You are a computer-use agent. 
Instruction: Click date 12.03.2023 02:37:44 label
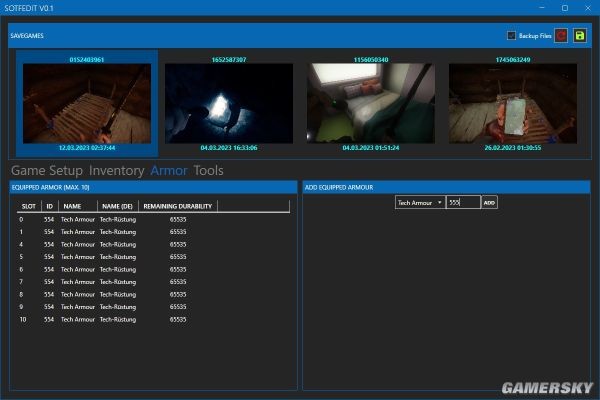[x=87, y=148]
